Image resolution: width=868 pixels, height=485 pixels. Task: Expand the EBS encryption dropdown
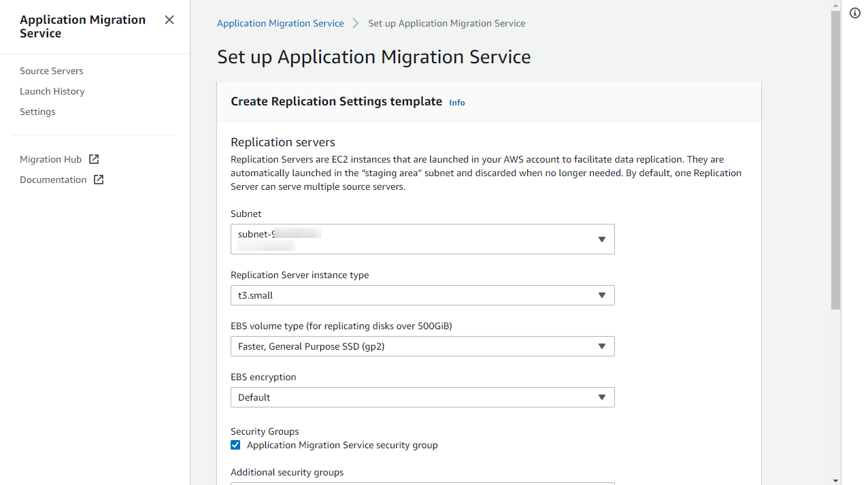[x=422, y=397]
